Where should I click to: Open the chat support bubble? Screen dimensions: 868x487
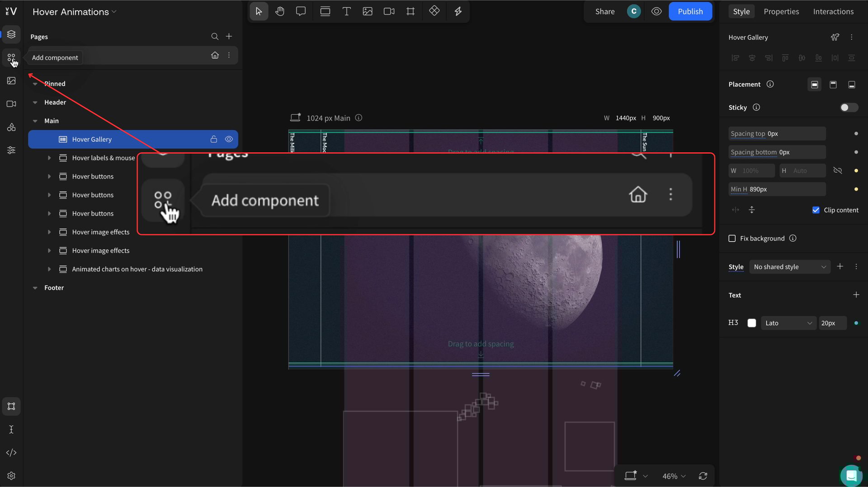point(851,476)
